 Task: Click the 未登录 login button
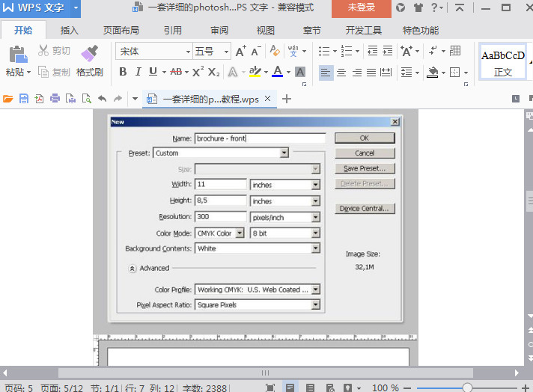[x=361, y=8]
